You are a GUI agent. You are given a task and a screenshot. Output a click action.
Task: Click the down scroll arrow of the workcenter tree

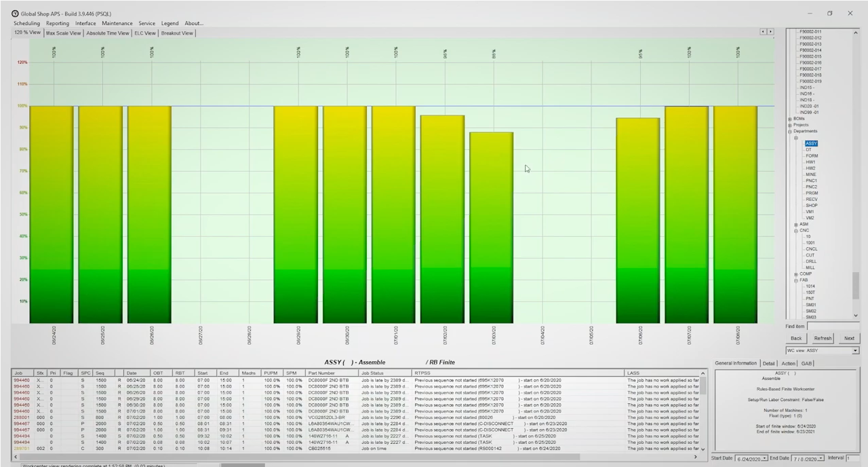[855, 315]
